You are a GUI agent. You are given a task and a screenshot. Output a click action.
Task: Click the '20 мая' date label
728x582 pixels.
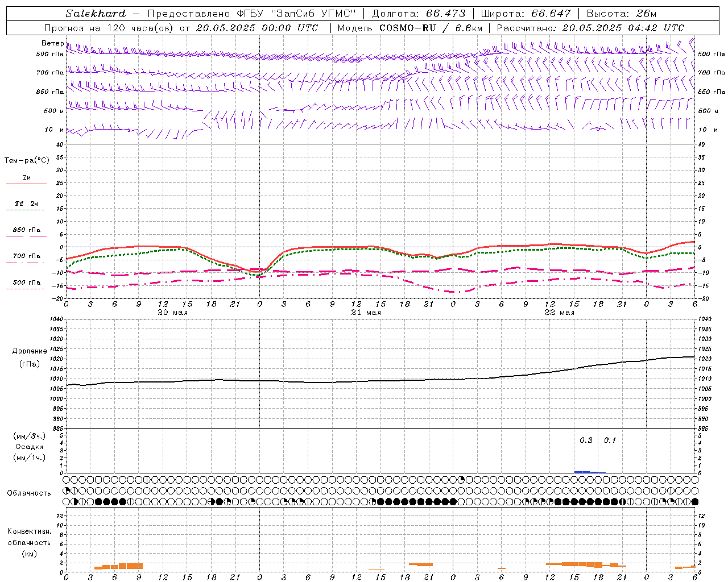point(173,313)
